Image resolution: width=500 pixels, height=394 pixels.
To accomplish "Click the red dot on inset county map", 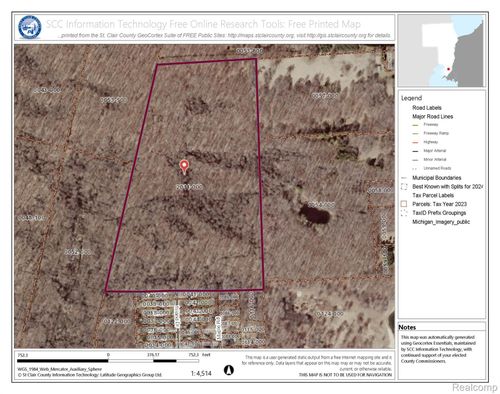I will [x=448, y=69].
